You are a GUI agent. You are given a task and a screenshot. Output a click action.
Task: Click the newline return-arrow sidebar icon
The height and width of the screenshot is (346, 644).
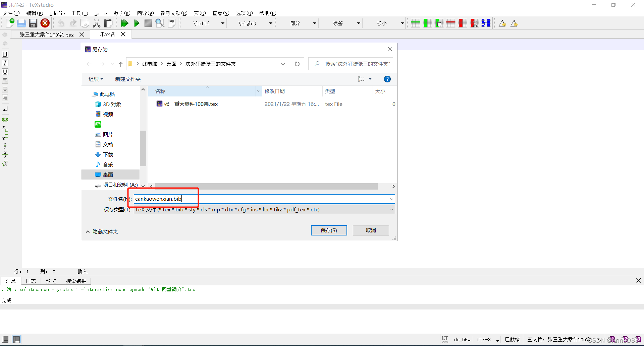pyautogui.click(x=5, y=109)
